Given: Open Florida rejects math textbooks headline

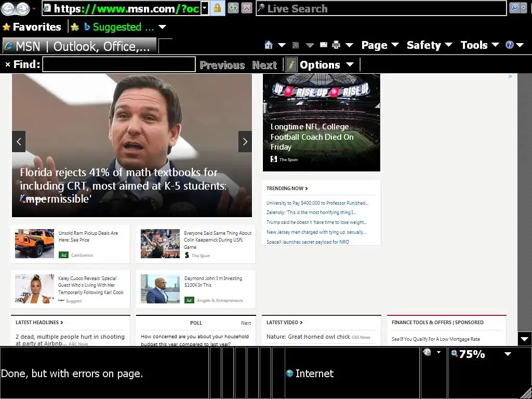Looking at the screenshot, I should tap(123, 185).
